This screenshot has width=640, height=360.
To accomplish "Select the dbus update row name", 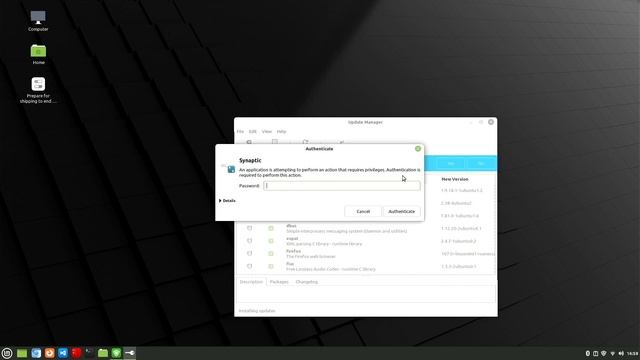I will [291, 226].
